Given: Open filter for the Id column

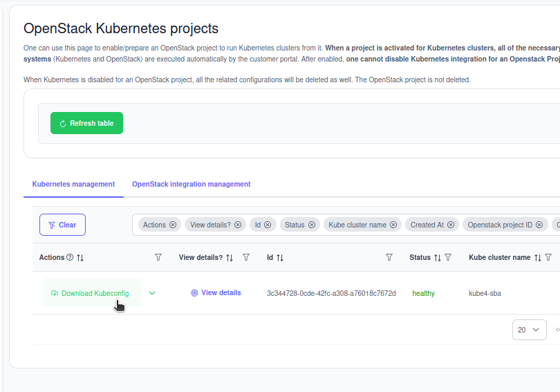Looking at the screenshot, I should [x=389, y=257].
